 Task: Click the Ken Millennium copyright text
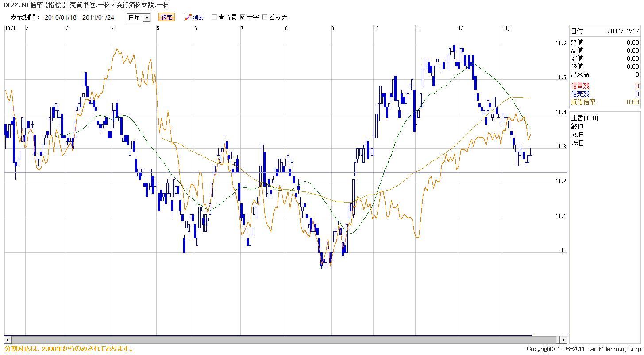584,349
